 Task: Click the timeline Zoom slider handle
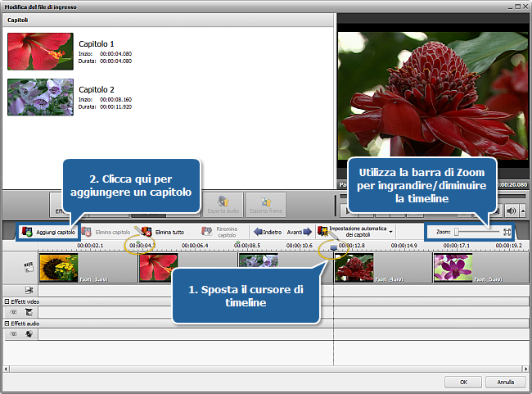(x=457, y=233)
